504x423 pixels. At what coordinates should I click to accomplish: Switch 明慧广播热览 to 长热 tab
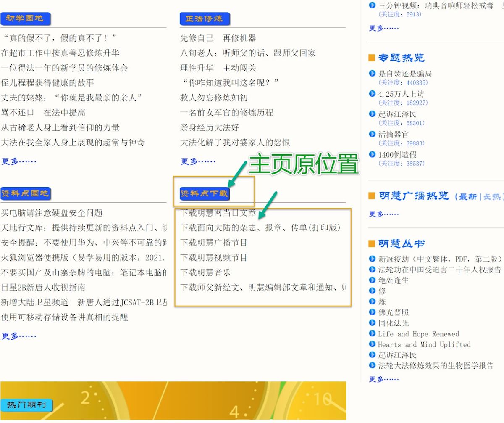tap(492, 197)
